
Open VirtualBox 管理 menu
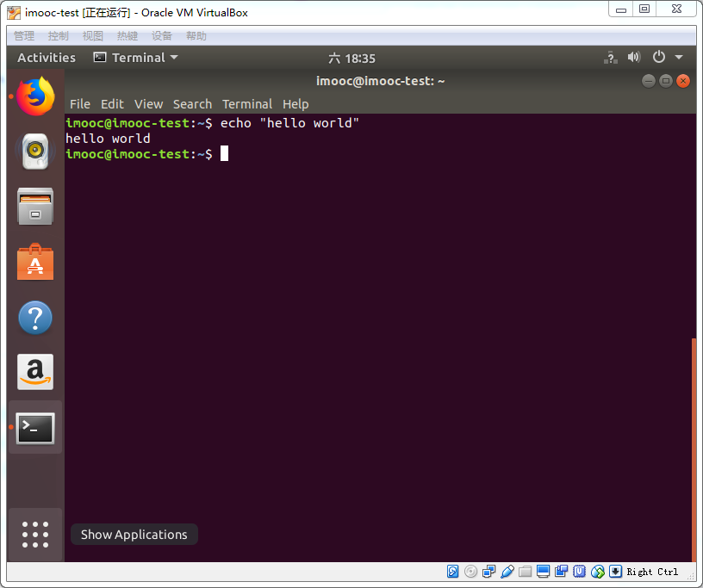24,36
